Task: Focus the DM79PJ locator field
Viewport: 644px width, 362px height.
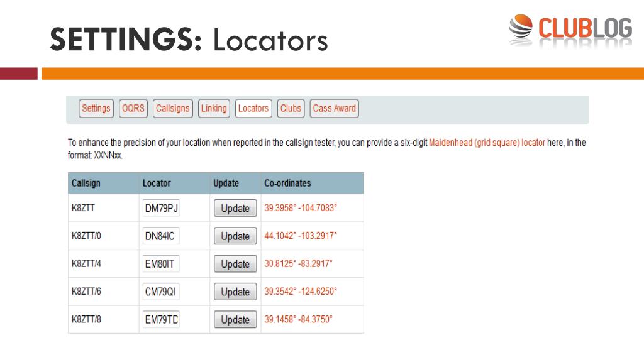Action: 161,208
